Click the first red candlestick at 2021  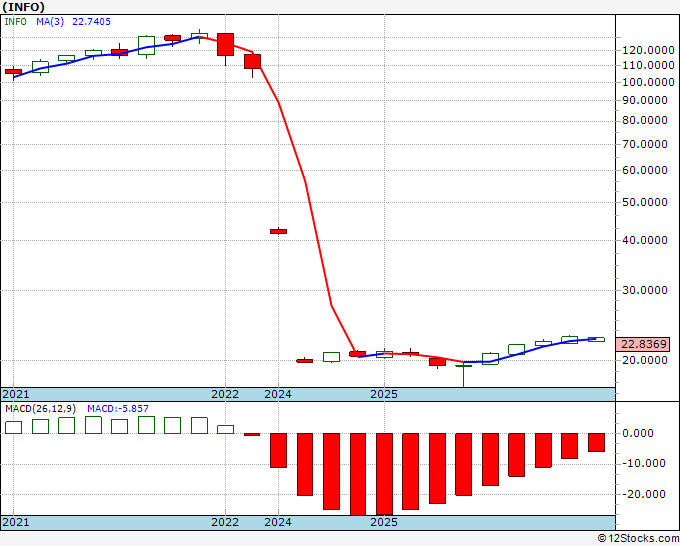[x=13, y=72]
